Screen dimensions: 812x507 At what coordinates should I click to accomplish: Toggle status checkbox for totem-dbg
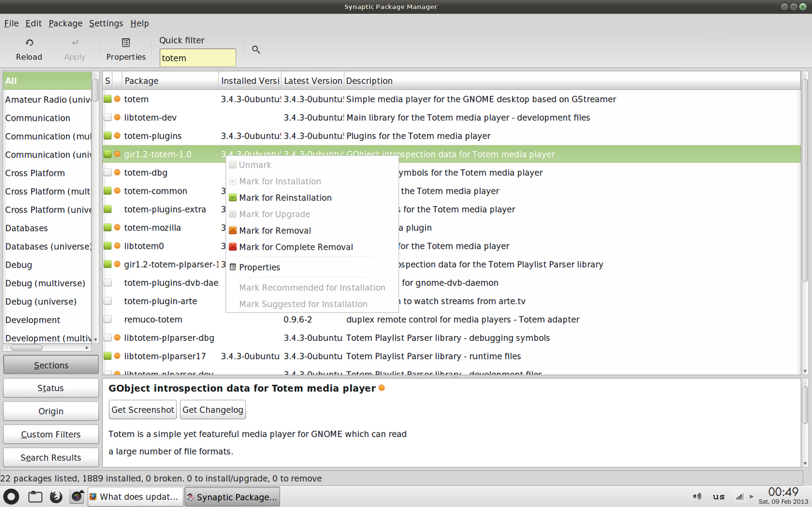pyautogui.click(x=108, y=173)
